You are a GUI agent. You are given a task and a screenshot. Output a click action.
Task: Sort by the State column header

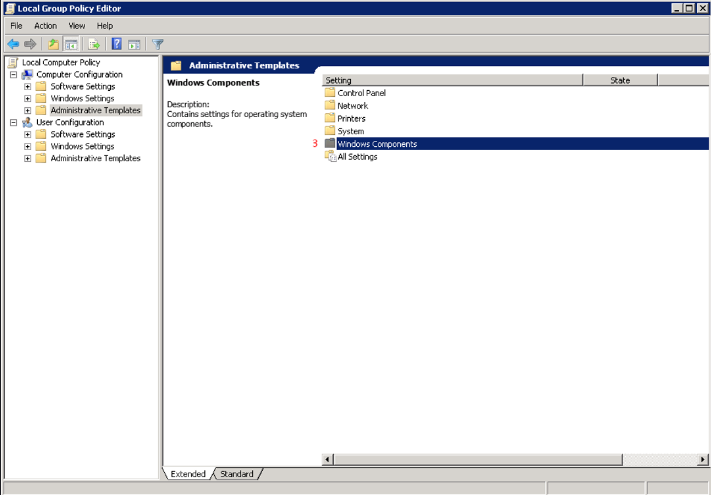(620, 80)
